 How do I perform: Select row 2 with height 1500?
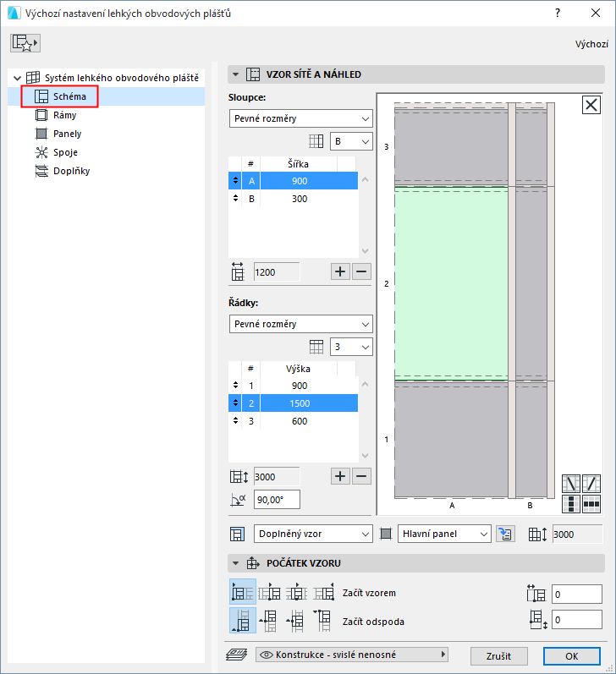point(293,403)
